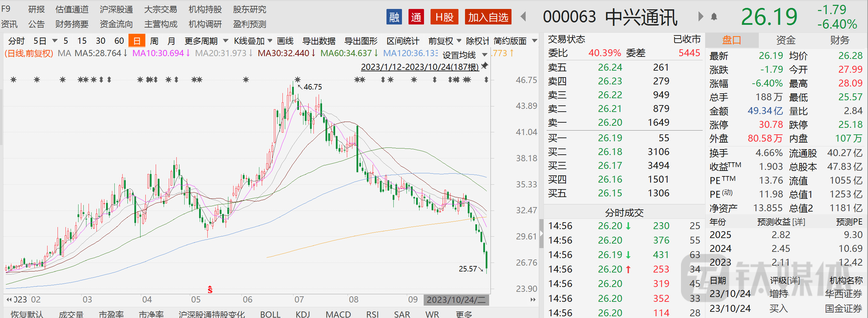868x318 pixels.
Task: Open the 5日 period dropdown arrow
Action: [55, 41]
